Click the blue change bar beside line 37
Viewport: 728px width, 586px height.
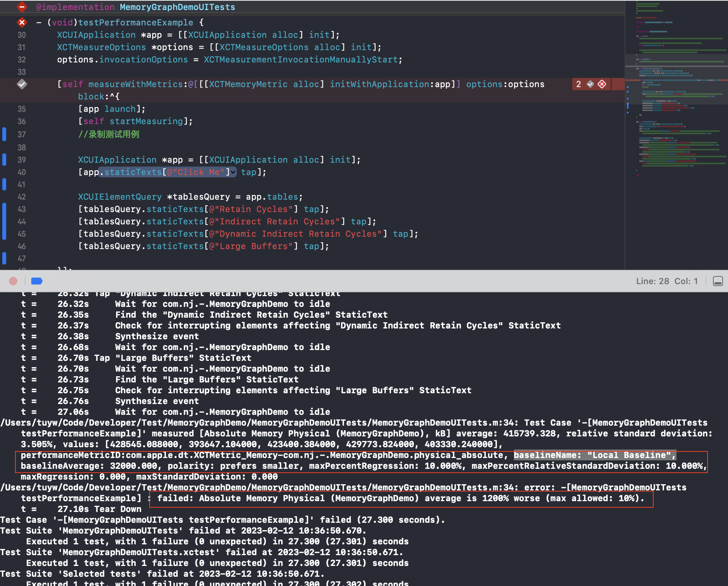[4, 134]
